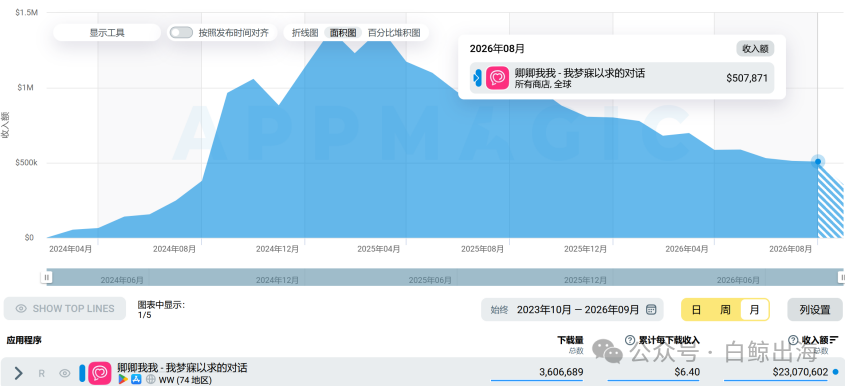Click app name 卿卿我我 in table row

182,368
